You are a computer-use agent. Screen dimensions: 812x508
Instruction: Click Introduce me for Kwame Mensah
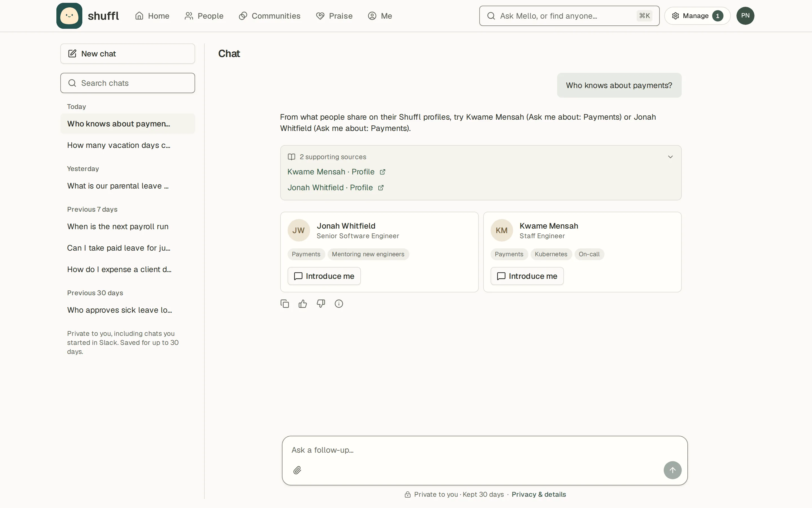click(x=527, y=276)
